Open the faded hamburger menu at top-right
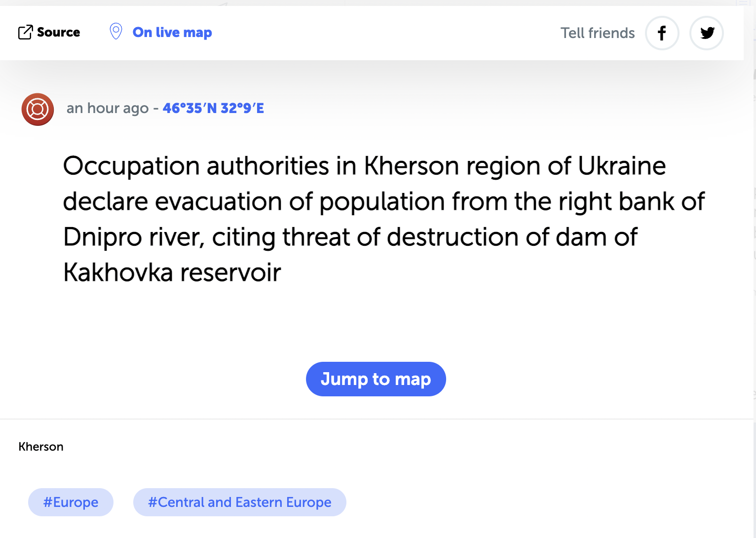Viewport: 756px width, 538px height. [x=743, y=2]
